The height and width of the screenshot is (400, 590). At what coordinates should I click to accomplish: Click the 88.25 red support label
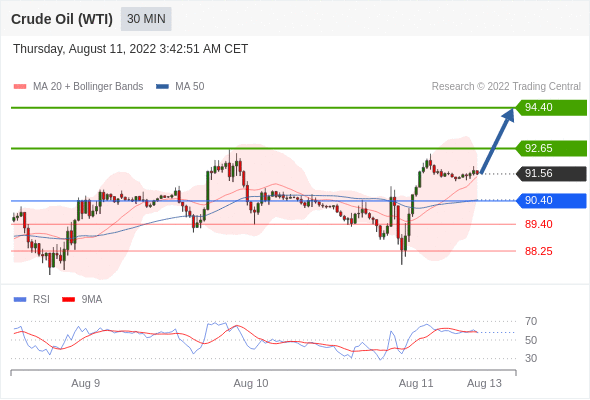point(538,251)
